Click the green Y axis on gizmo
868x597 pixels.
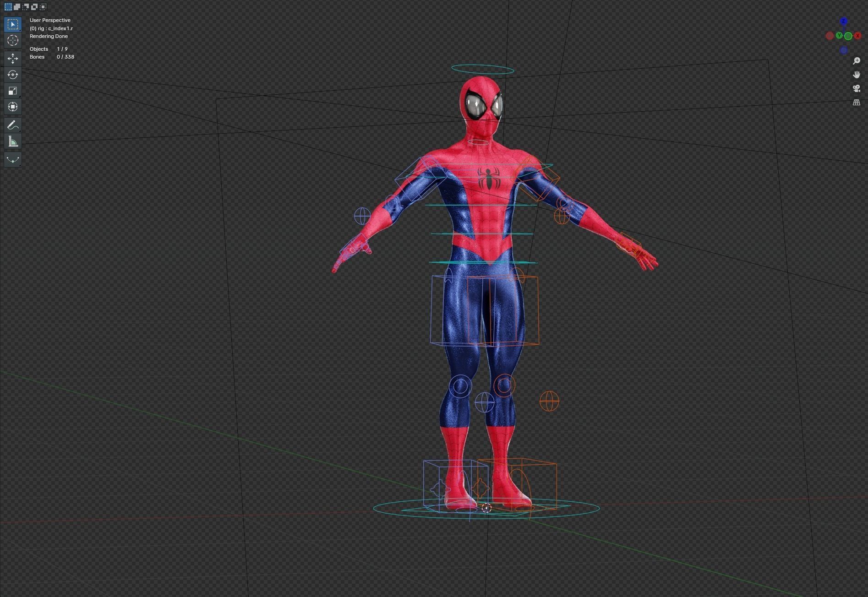coord(839,35)
